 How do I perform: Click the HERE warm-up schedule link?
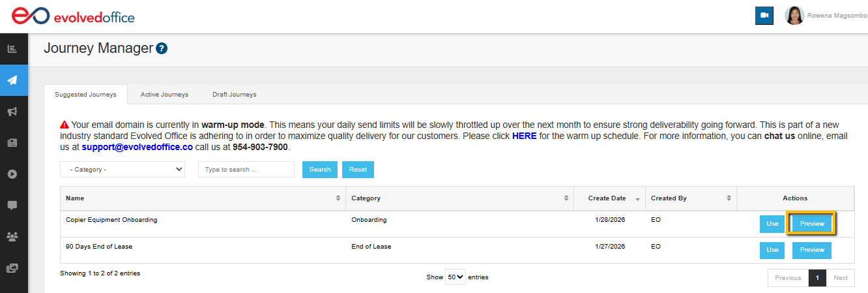coord(524,136)
